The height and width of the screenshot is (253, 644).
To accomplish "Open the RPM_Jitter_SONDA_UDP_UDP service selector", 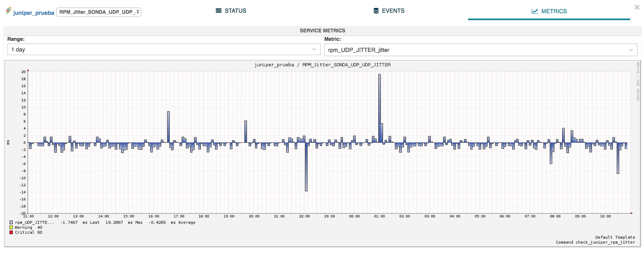I will tap(99, 12).
